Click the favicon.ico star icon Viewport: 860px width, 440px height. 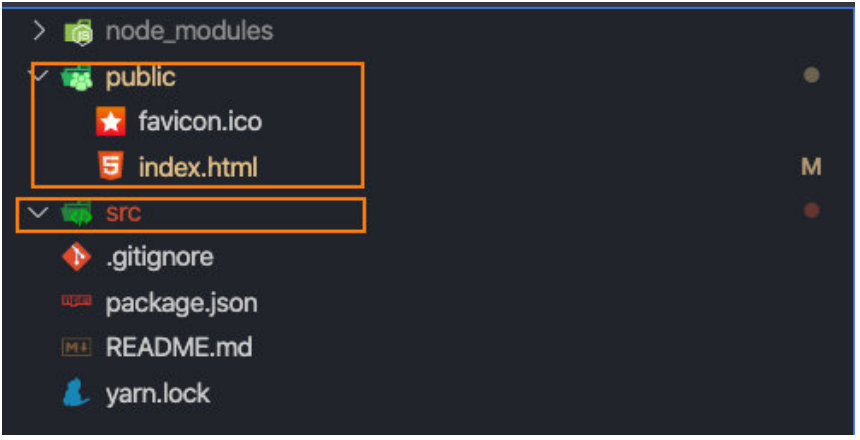pos(110,122)
